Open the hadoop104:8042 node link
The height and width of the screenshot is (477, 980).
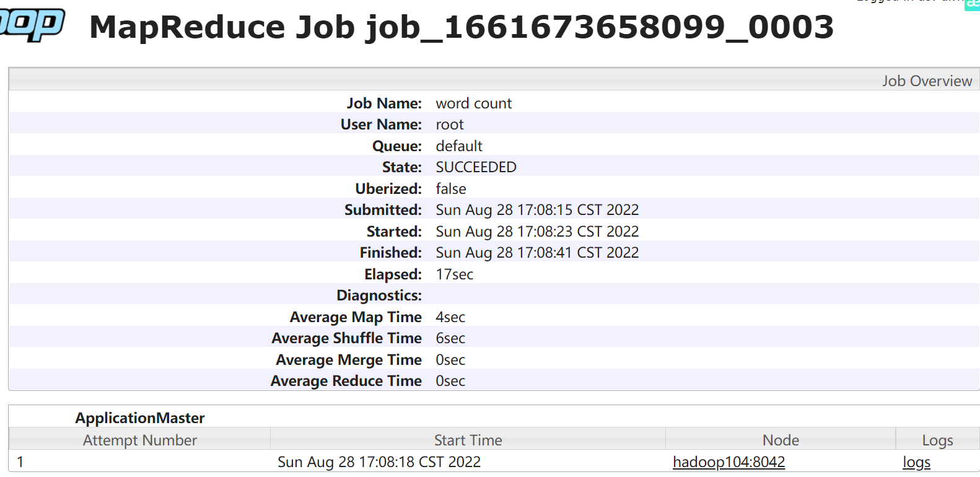click(728, 462)
